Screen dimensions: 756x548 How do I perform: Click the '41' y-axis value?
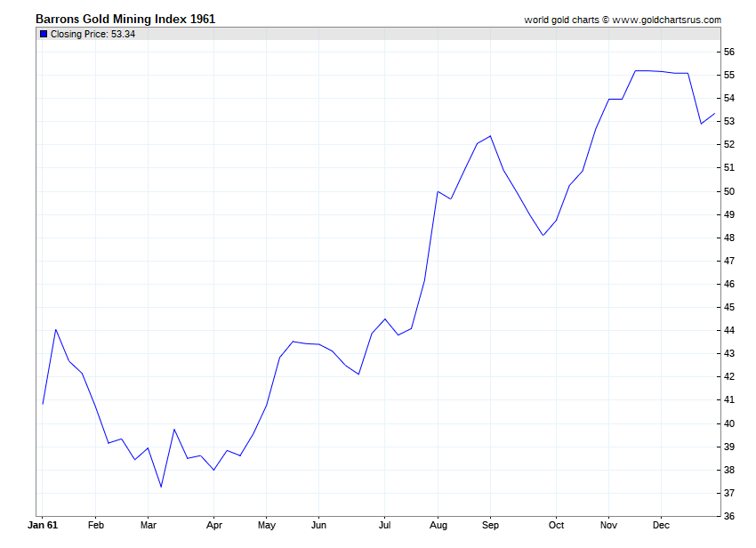point(729,400)
